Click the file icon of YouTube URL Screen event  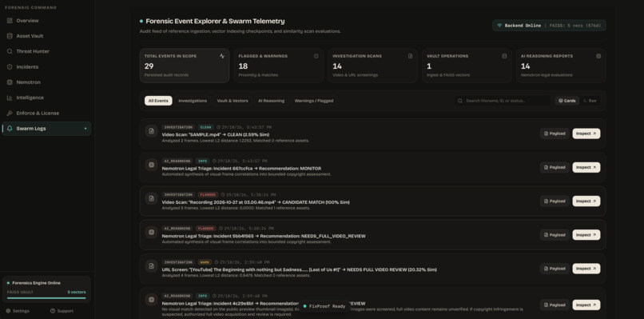coord(152,266)
